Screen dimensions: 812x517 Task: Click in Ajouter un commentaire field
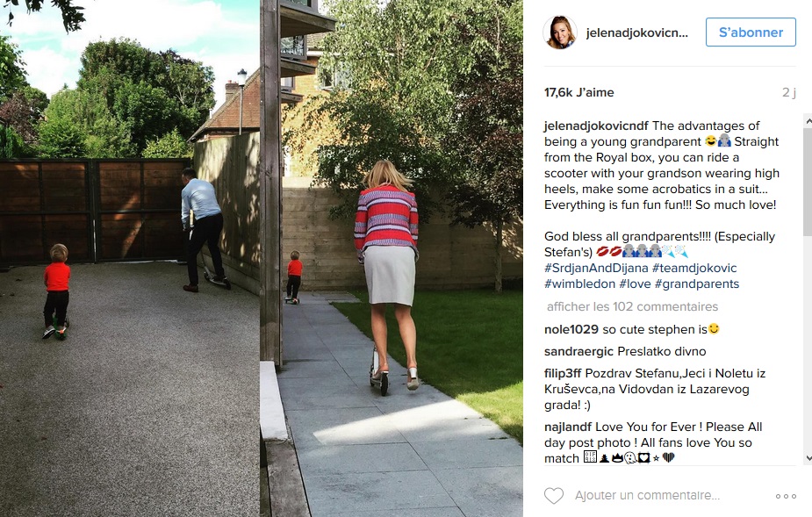tap(647, 496)
